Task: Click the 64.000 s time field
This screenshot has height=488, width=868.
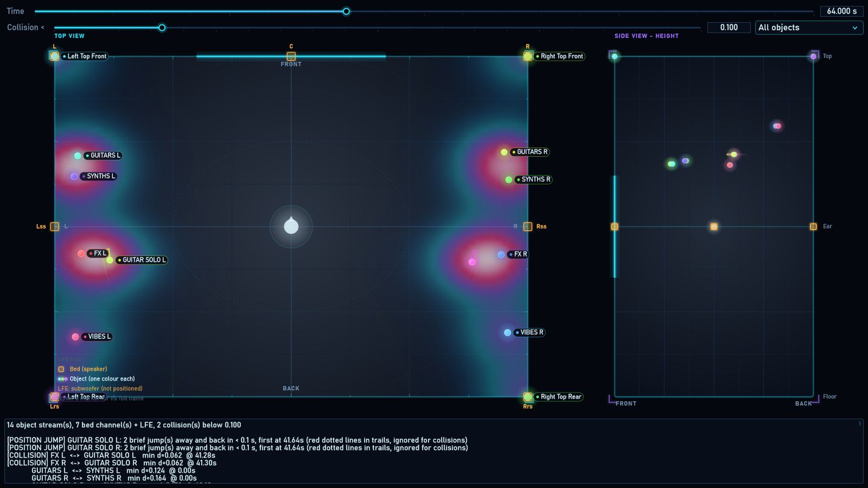Action: tap(841, 11)
